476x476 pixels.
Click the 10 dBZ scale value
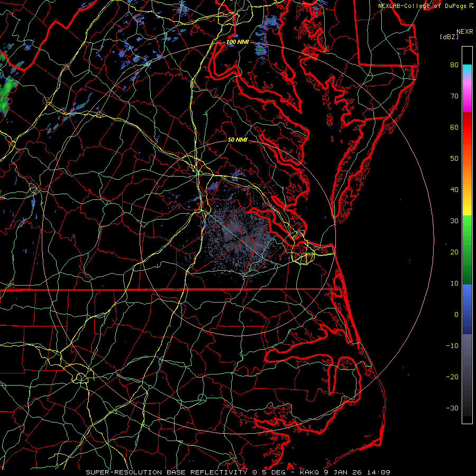coord(454,283)
